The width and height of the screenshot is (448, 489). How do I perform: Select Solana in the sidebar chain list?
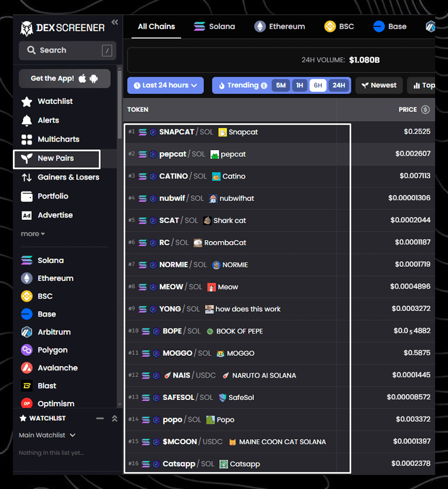click(x=43, y=260)
